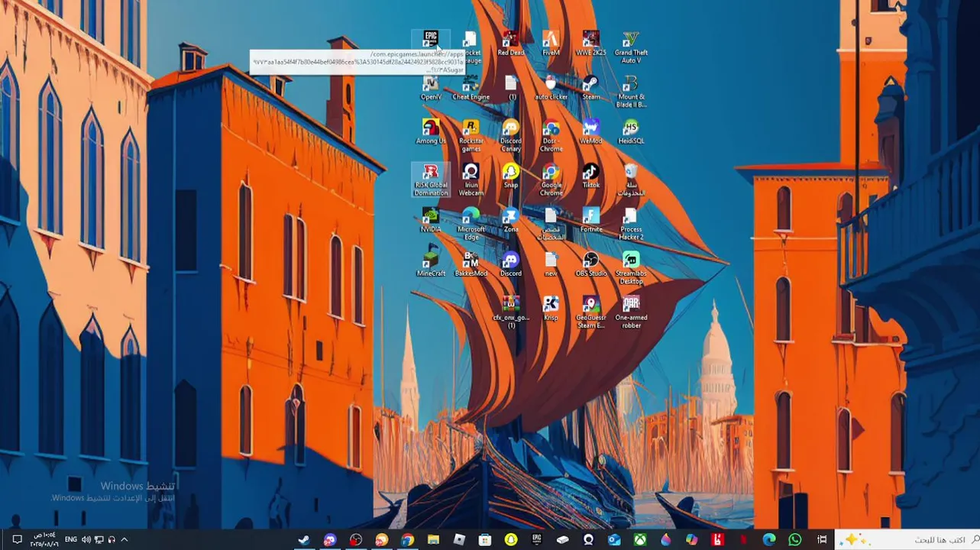
Task: Open the network status tray icon
Action: (99, 539)
